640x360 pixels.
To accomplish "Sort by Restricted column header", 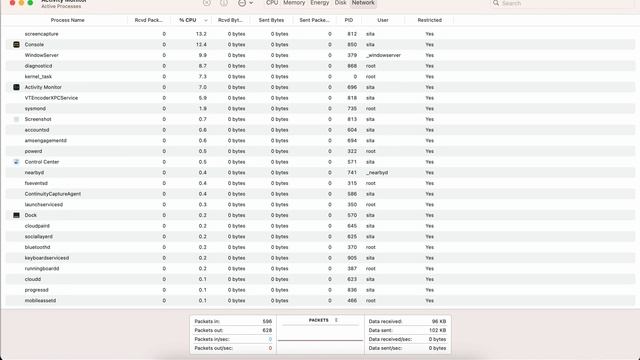I will 429,20.
